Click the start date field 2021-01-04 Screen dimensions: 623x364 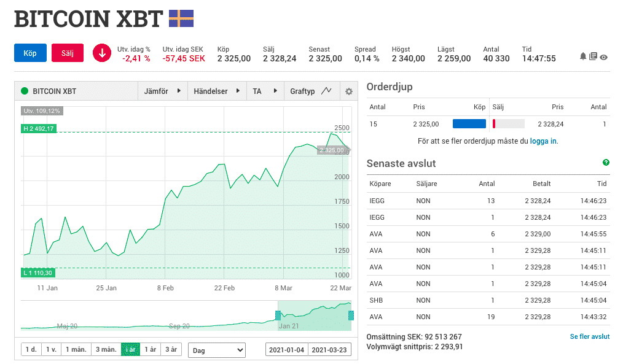[x=287, y=350]
